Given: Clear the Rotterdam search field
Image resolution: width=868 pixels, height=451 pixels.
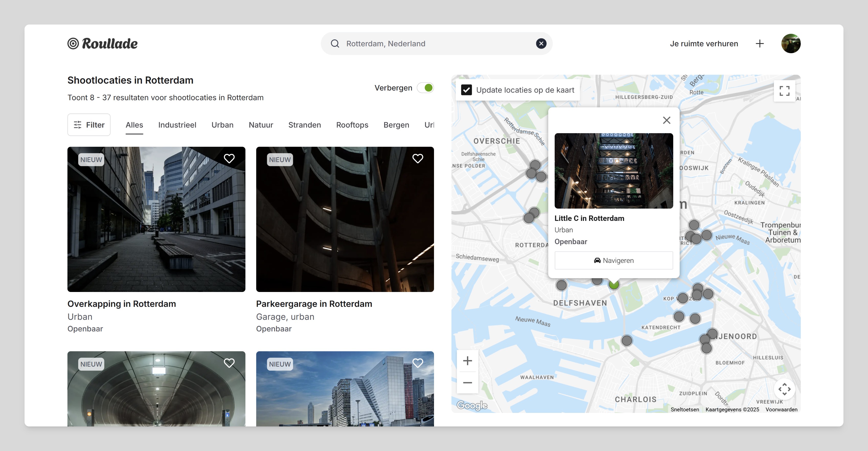Looking at the screenshot, I should point(541,43).
